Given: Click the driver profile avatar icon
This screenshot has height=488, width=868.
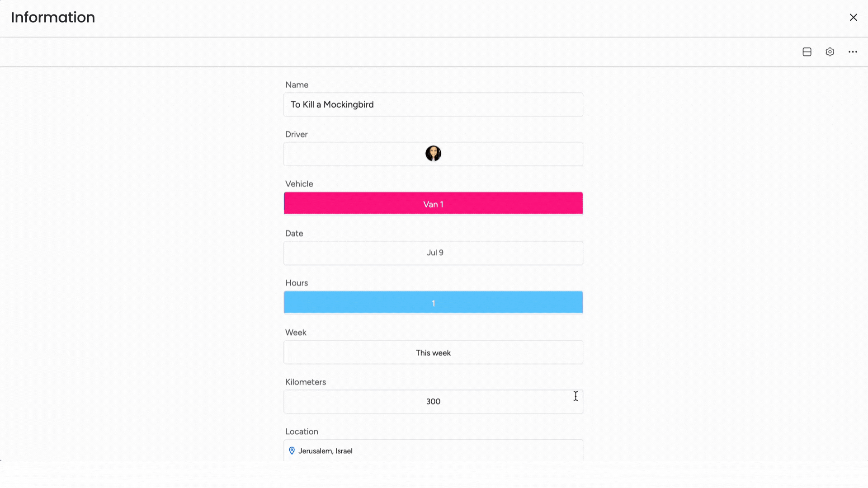Looking at the screenshot, I should (434, 154).
